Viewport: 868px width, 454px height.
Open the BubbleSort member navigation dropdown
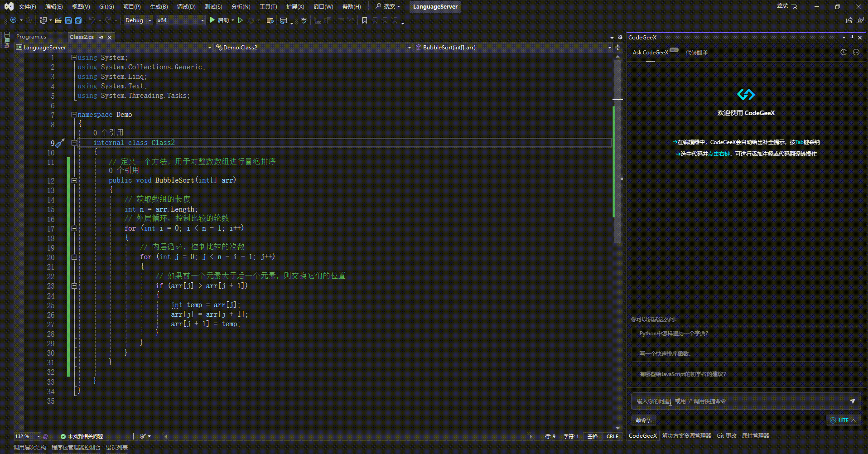513,47
